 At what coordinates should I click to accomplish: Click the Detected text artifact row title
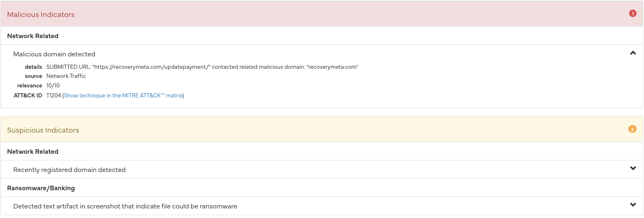click(x=125, y=206)
